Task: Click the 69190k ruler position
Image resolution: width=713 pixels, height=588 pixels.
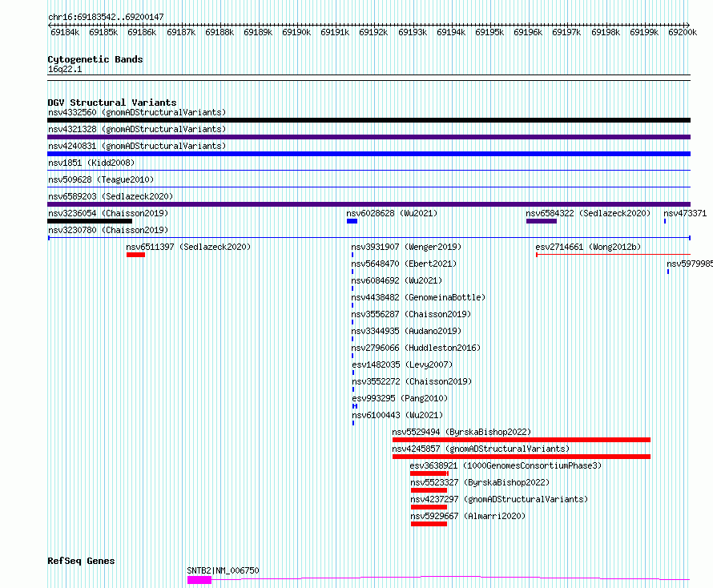Action: [296, 32]
